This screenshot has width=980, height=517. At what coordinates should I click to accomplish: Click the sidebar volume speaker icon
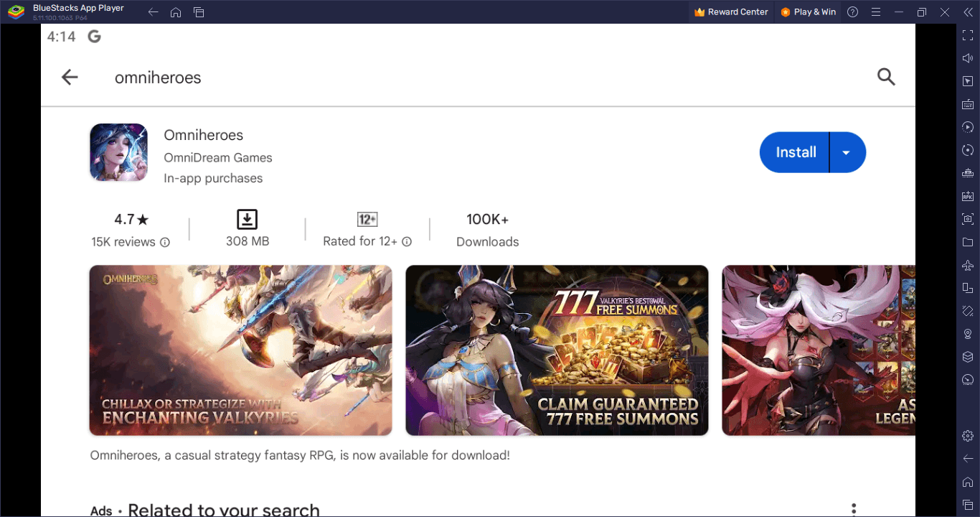(x=967, y=58)
